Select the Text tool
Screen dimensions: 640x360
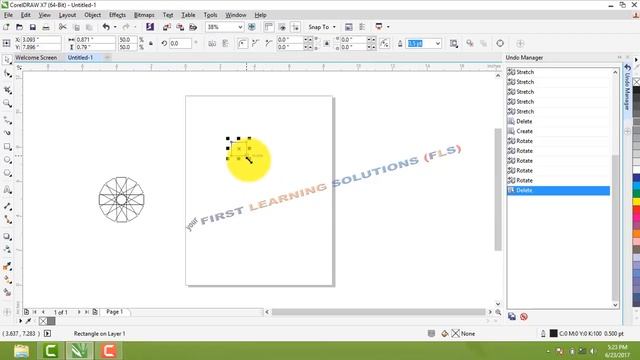pyautogui.click(x=7, y=190)
